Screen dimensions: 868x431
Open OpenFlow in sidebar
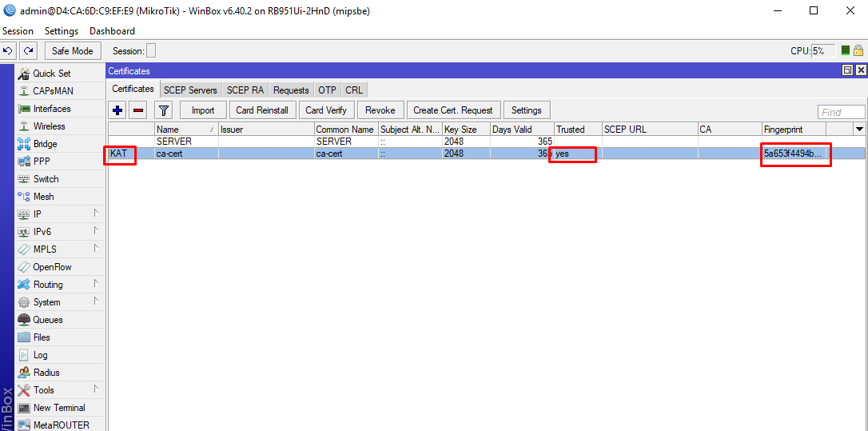[52, 267]
